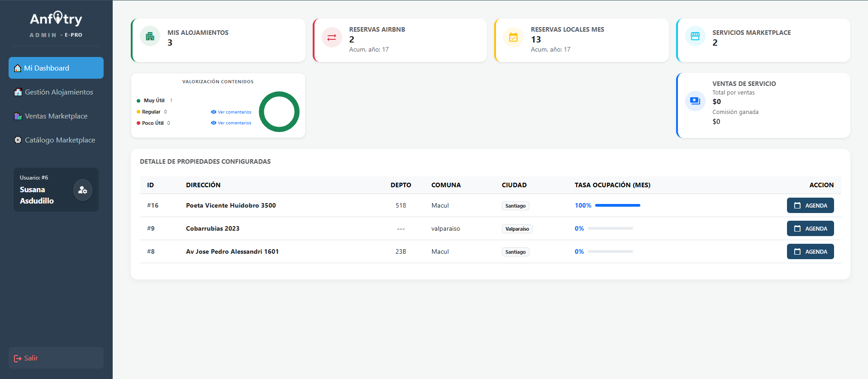Click Usuario: #6 label
Viewport: 868px width, 379px height.
coord(34,178)
